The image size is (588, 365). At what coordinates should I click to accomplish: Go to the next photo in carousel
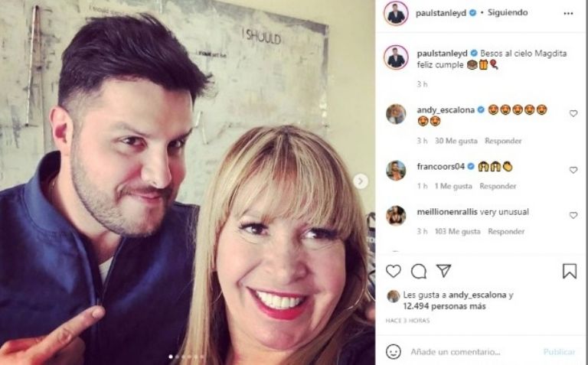pyautogui.click(x=361, y=181)
